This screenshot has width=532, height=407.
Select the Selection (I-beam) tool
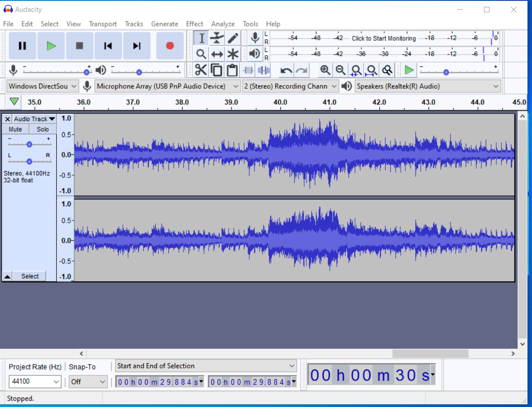coord(202,38)
